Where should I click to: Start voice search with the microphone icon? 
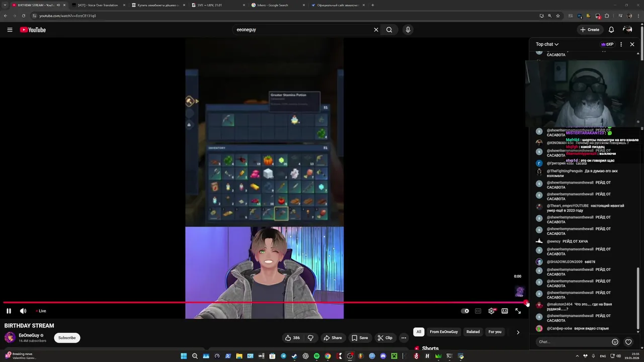click(x=408, y=30)
